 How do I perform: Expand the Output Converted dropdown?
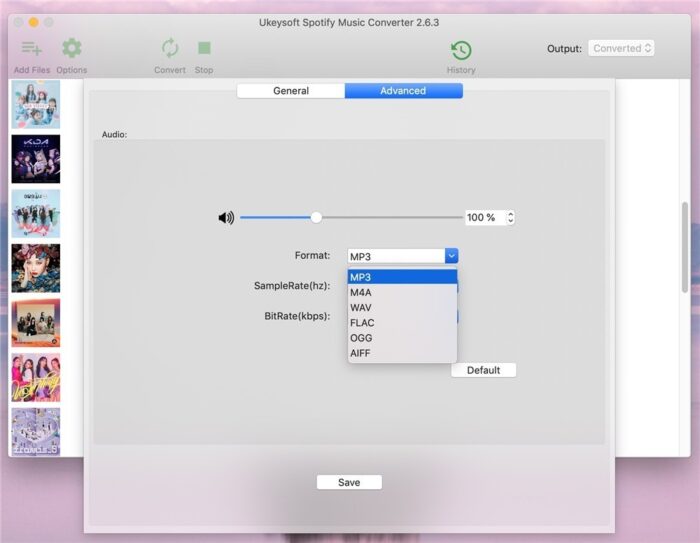[x=621, y=48]
